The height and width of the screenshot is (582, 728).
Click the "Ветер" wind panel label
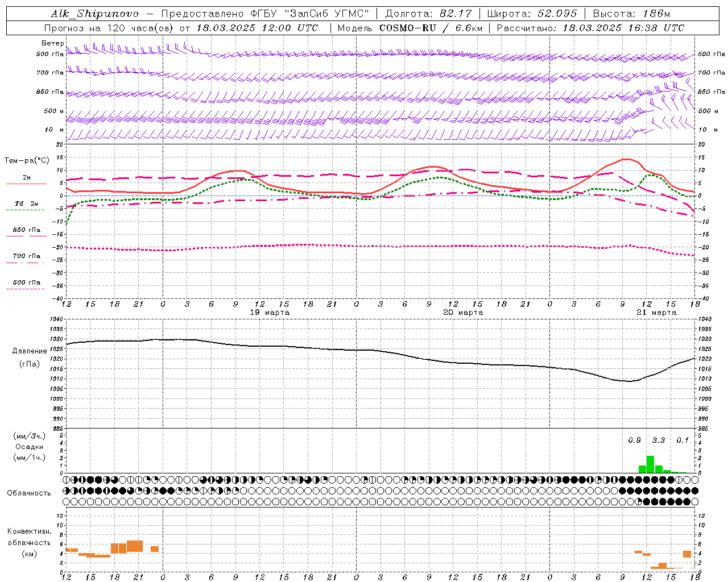click(52, 43)
